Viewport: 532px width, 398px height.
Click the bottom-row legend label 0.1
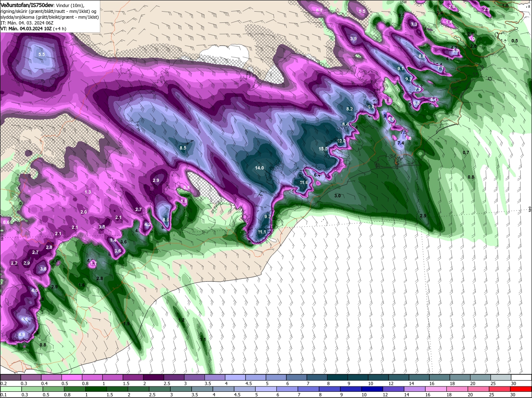pos(3,395)
